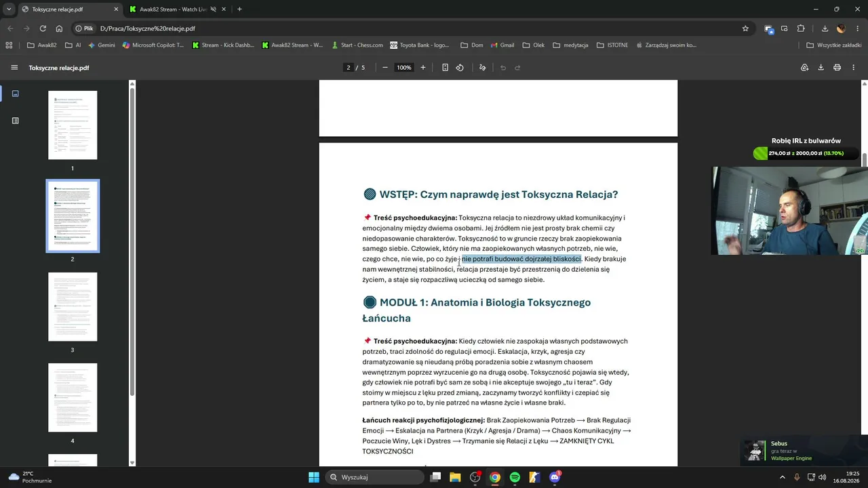The image size is (868, 488).
Task: Click the Plik site info chip
Action: [x=85, y=28]
